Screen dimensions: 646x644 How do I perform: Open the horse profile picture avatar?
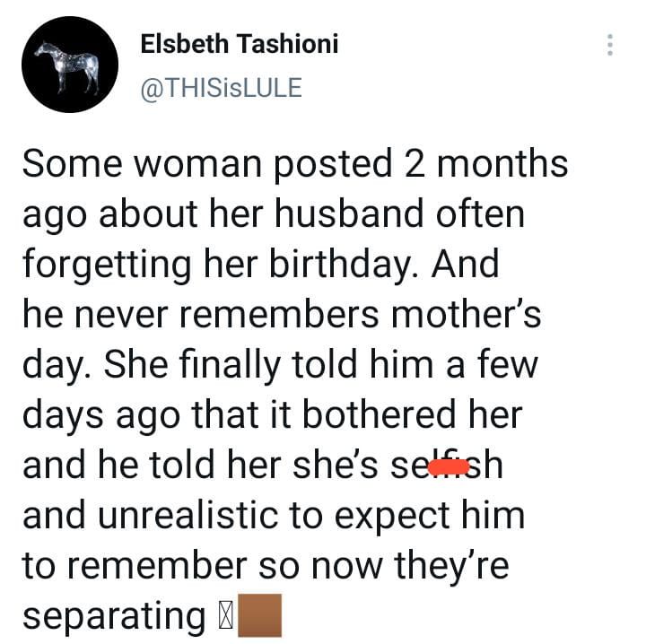pos(70,65)
